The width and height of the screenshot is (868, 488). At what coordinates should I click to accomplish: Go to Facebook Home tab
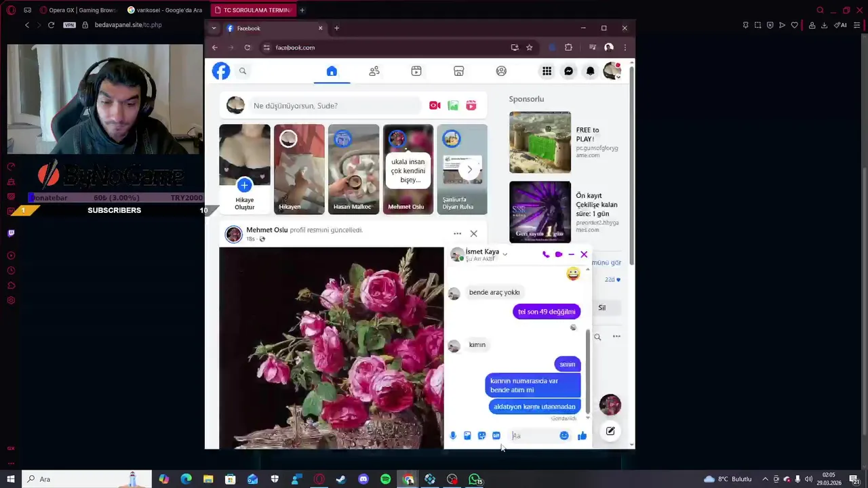tap(332, 71)
